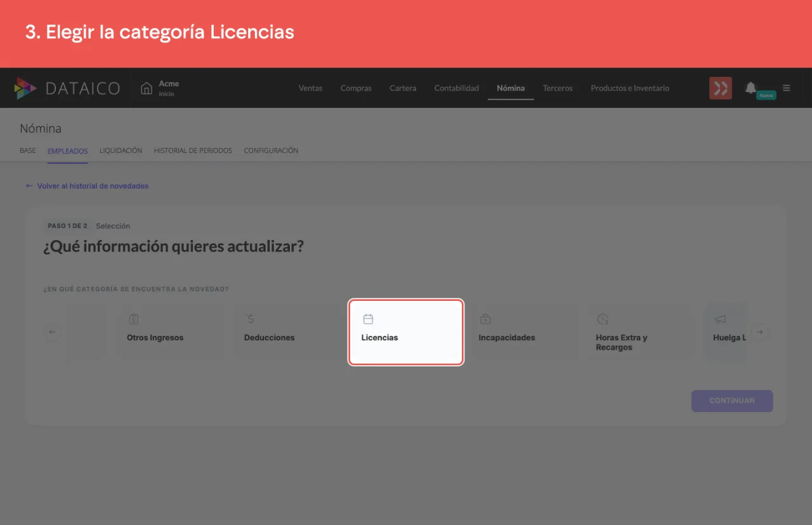This screenshot has height=525, width=812.
Task: Click the megaphone-icon category card
Action: (x=726, y=332)
